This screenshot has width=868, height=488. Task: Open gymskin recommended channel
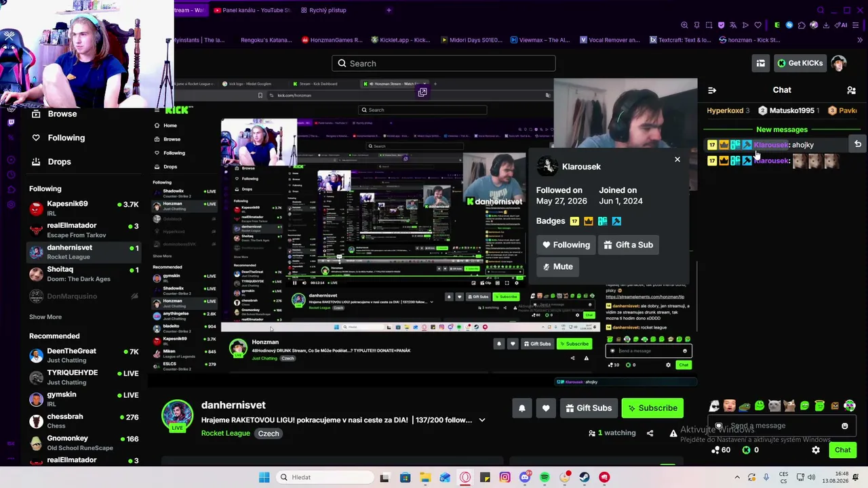84,399
